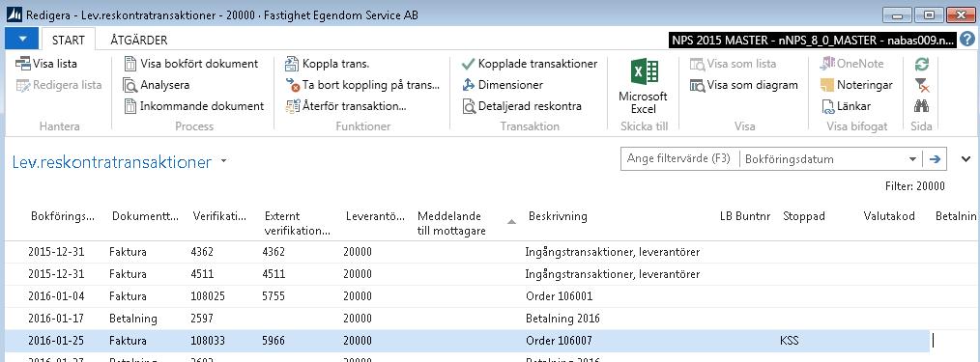Open help via the question mark icon

point(967,40)
